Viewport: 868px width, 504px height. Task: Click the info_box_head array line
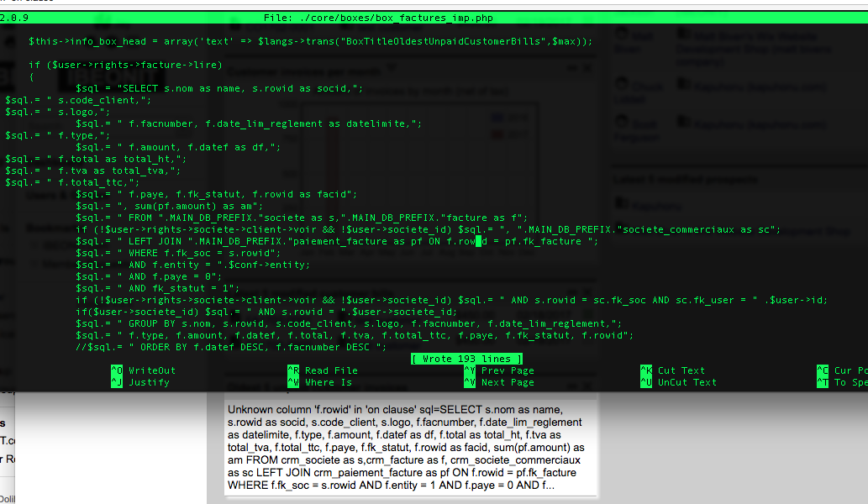click(311, 41)
